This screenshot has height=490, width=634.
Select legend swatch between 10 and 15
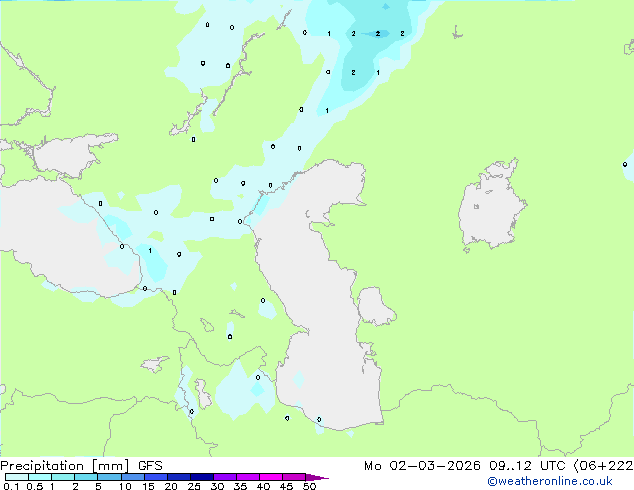[x=133, y=477]
